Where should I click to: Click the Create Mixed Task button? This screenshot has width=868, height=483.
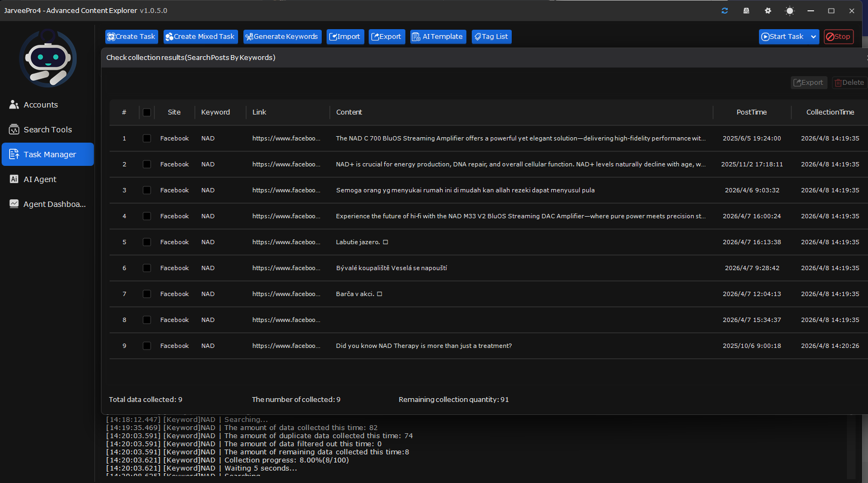click(x=200, y=37)
